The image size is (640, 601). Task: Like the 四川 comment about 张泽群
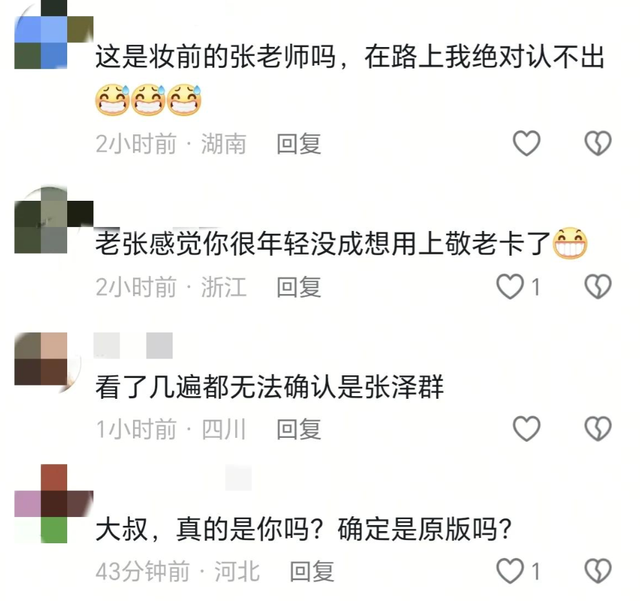coord(526,429)
